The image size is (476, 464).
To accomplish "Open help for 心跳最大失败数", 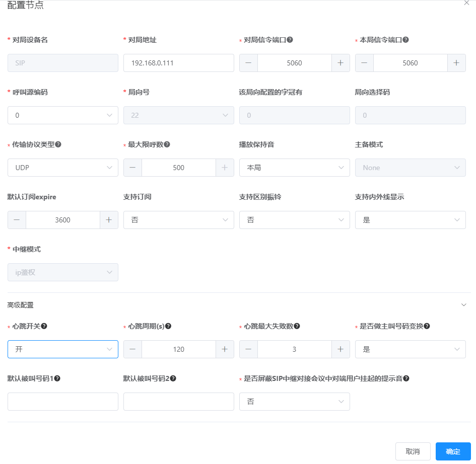I will coord(298,326).
